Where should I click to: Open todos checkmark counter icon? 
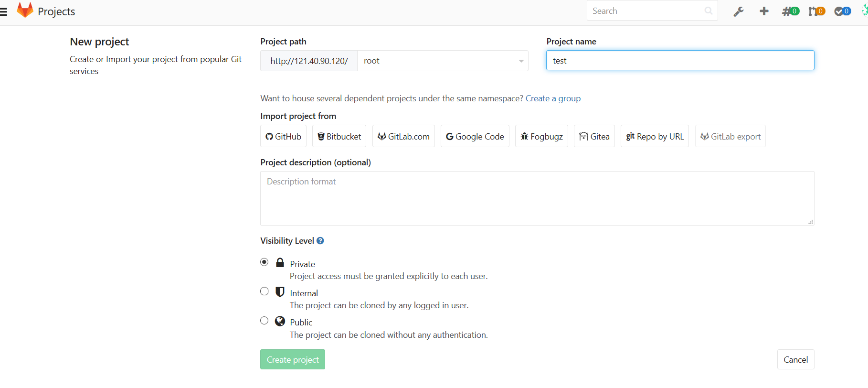(842, 11)
